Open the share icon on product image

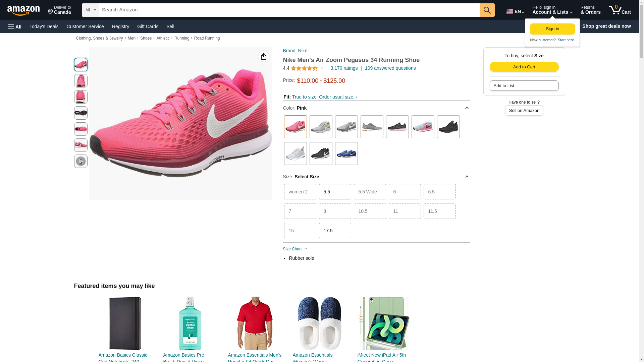(264, 56)
